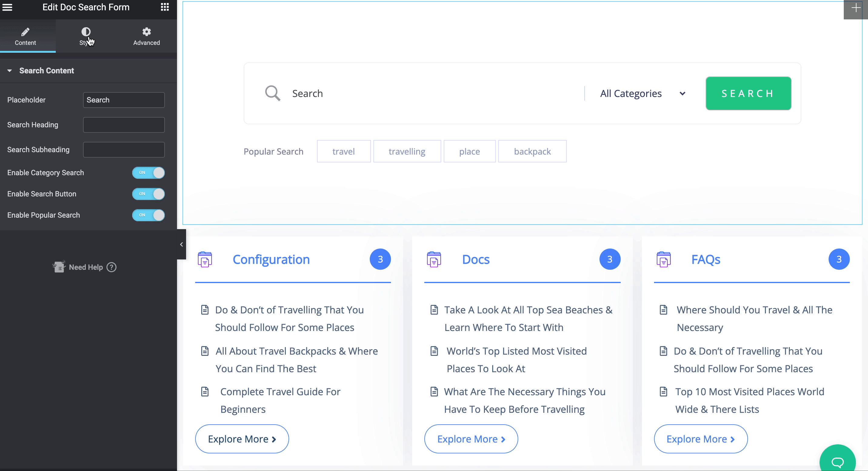The height and width of the screenshot is (471, 868).
Task: Collapse the editor side panel arrow
Action: click(x=181, y=245)
